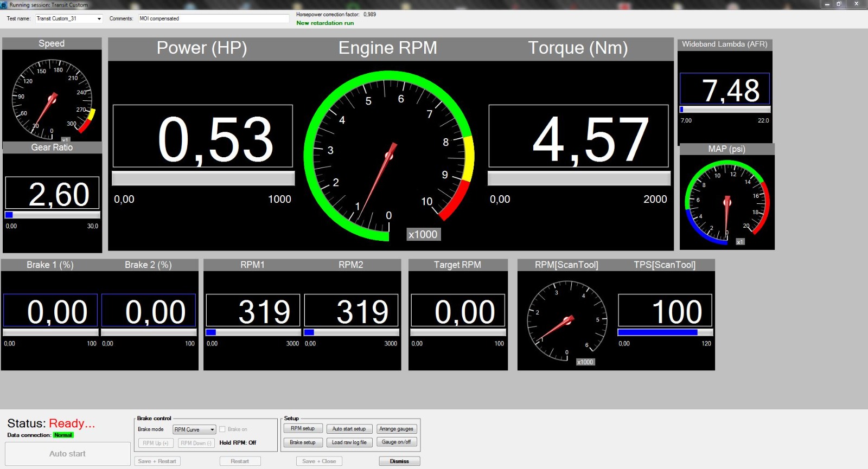Select the RPM[ScanTool] dial gauge

567,321
